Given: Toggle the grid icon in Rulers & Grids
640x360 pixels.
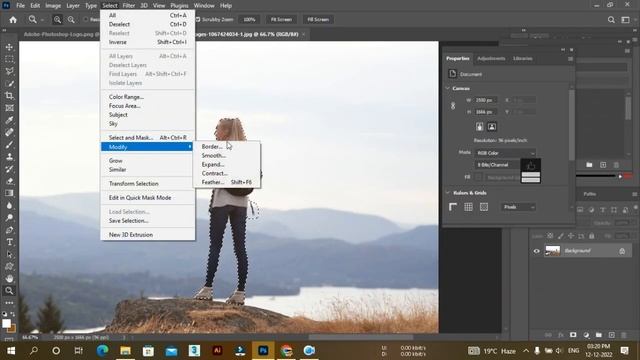Looking at the screenshot, I should click(468, 207).
